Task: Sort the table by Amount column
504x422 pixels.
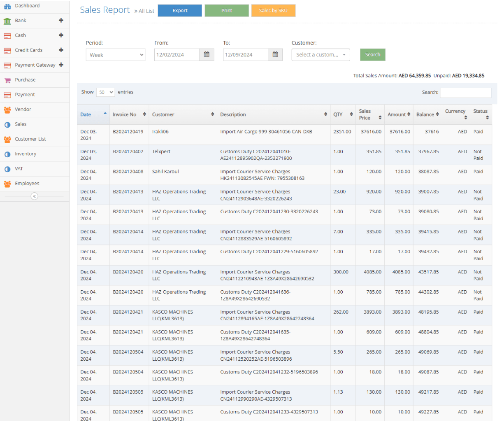Action: 399,114
